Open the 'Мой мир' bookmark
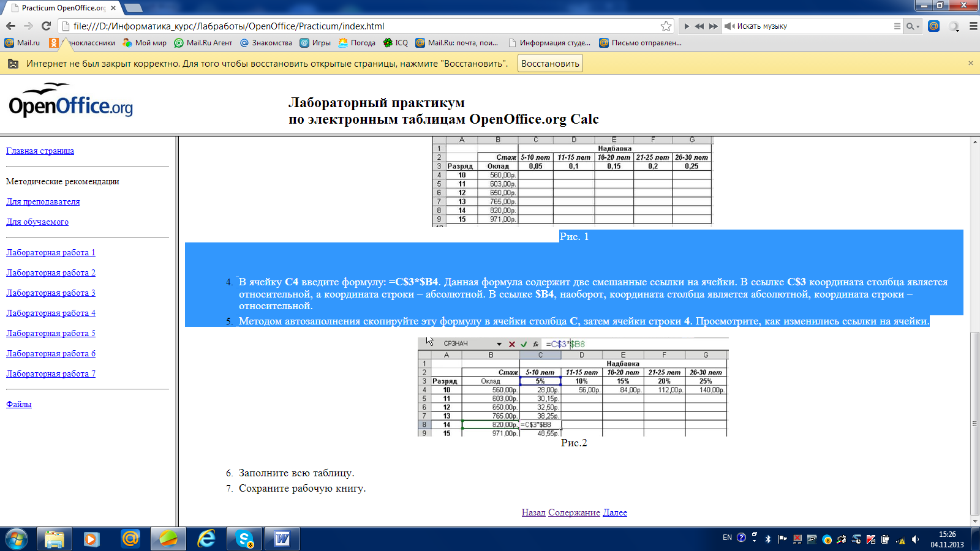The height and width of the screenshot is (551, 980). pyautogui.click(x=145, y=43)
